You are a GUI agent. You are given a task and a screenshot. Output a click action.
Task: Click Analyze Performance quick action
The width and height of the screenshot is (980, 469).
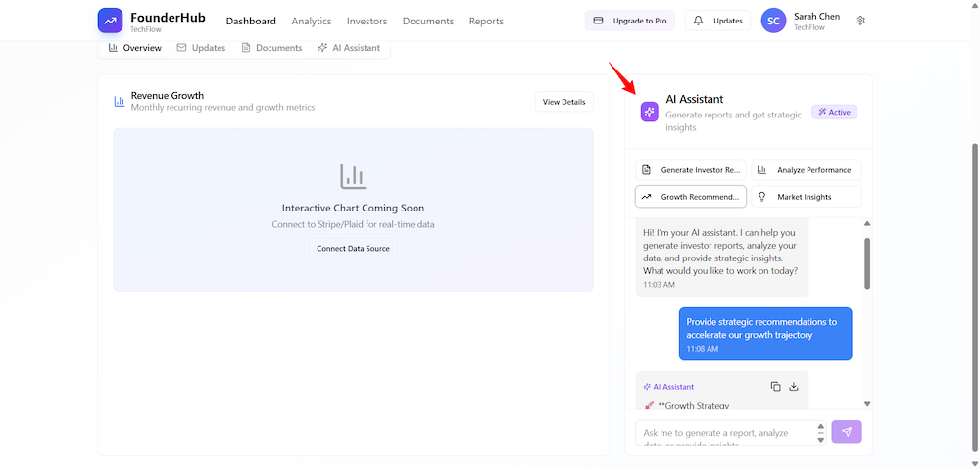807,169
